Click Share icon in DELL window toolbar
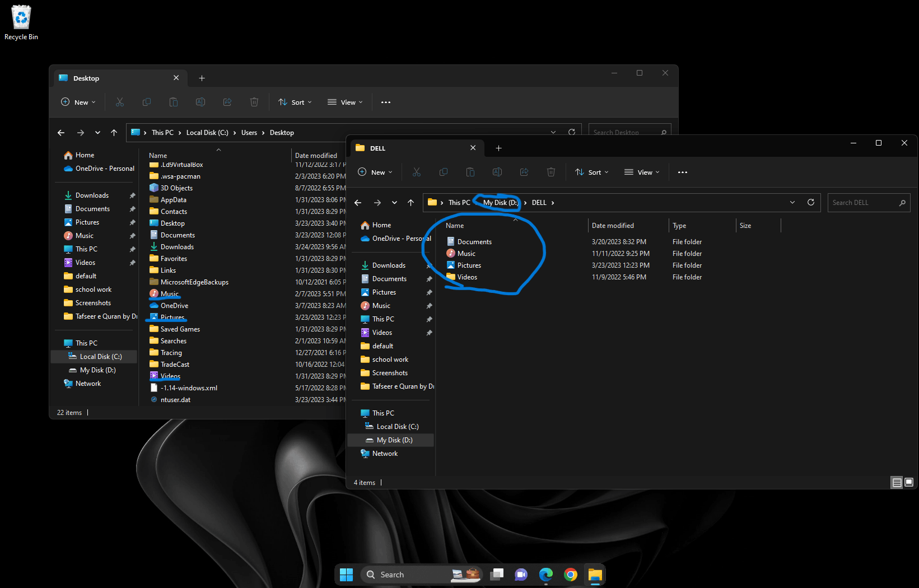Viewport: 919px width, 588px height. [524, 172]
